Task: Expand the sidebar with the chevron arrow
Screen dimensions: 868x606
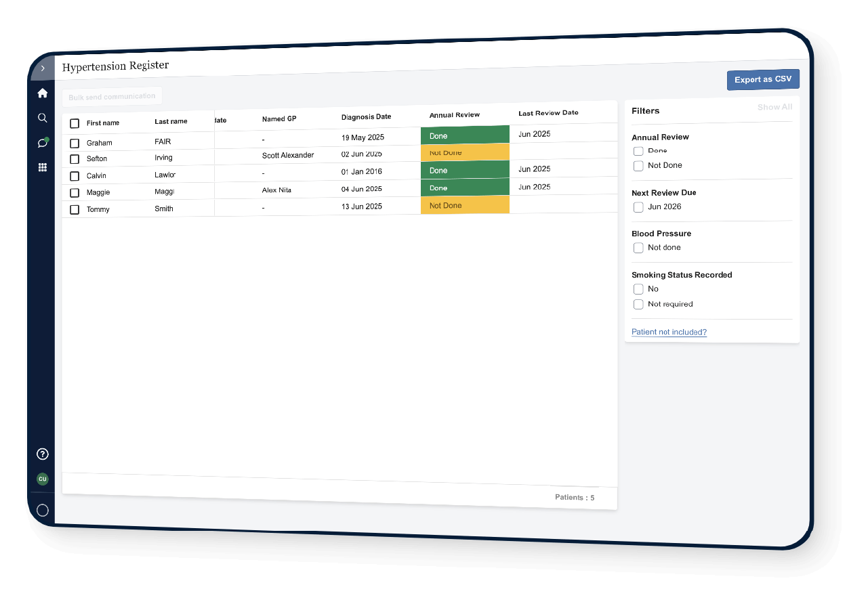Action: tap(43, 68)
